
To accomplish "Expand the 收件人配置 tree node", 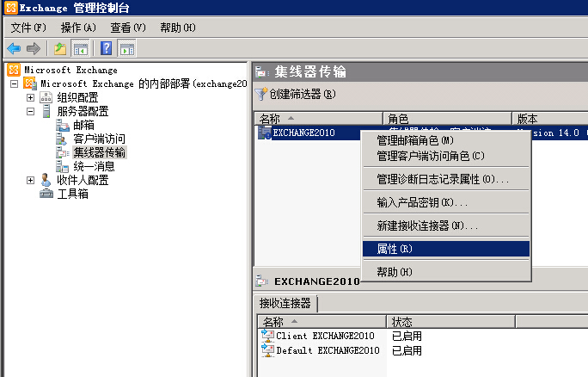I will (31, 180).
